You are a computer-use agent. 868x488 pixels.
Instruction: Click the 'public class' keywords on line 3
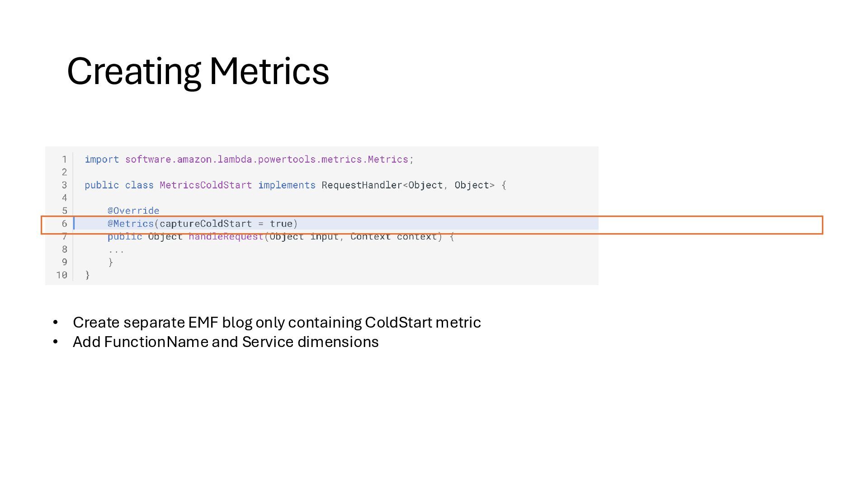tap(119, 185)
